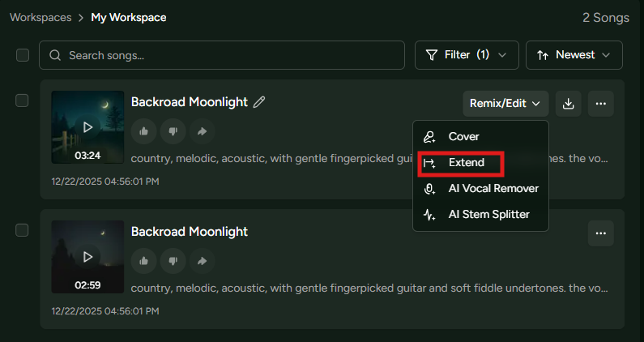
Task: Select the first song's checkbox
Action: 22,100
